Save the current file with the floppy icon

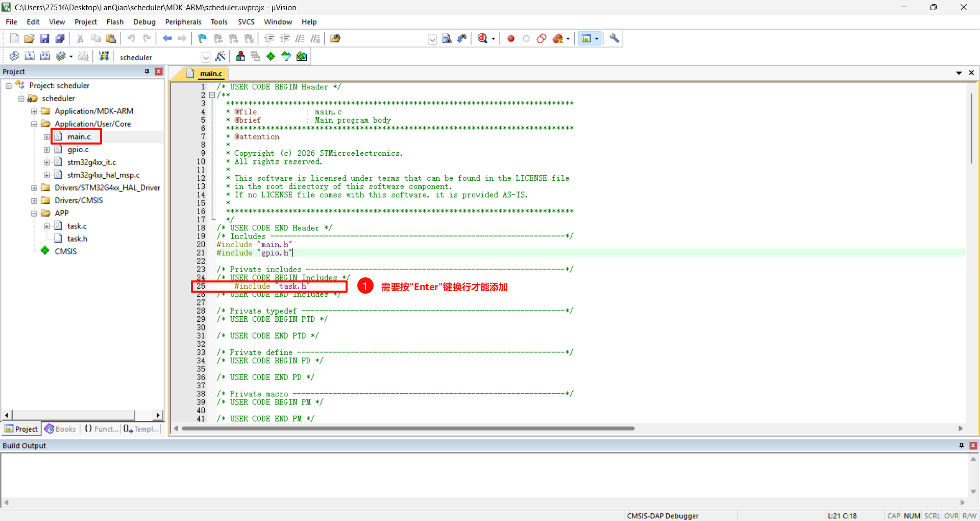[45, 38]
